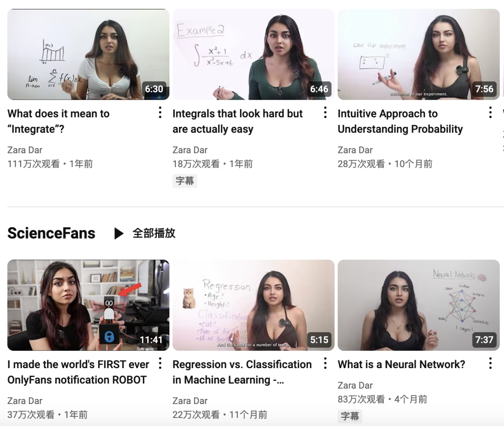The image size is (504, 426).
Task: Open more options for Intuitive Approach to Probability video
Action: pos(490,113)
